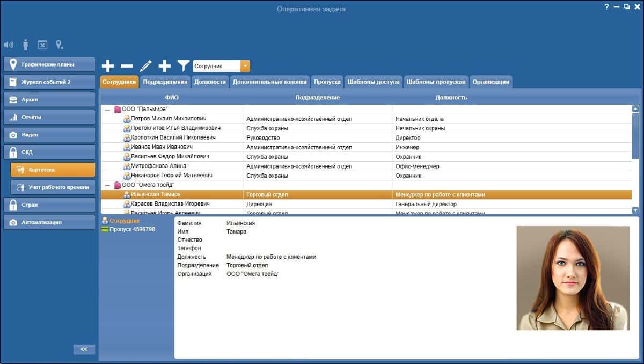Click the minus delete-employee icon
The width and height of the screenshot is (644, 364).
click(x=127, y=66)
